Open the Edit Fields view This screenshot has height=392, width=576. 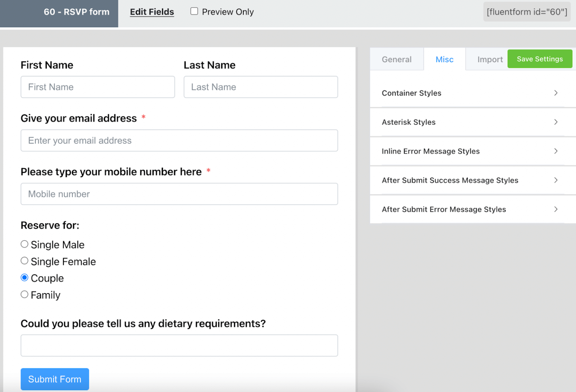click(x=152, y=12)
